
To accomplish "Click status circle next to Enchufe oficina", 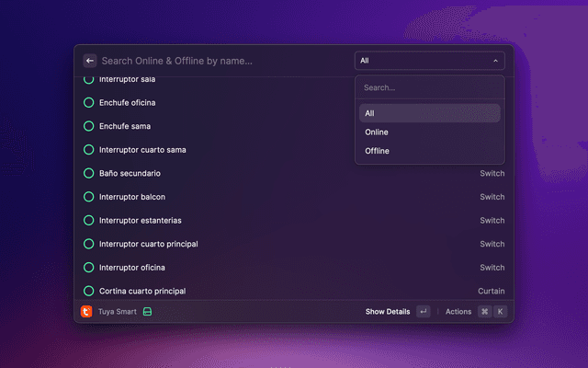I will click(89, 102).
